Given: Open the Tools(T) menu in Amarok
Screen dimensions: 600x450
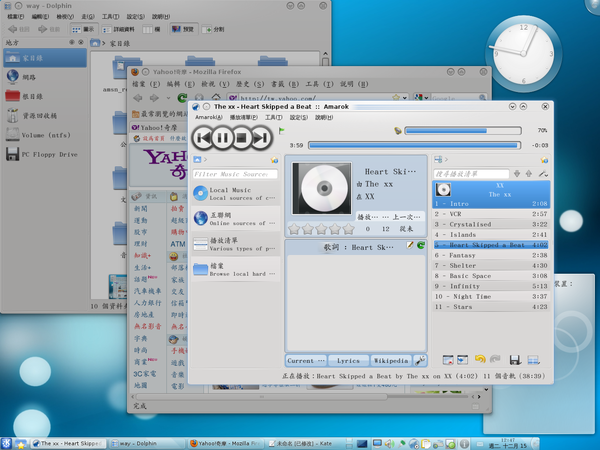Looking at the screenshot, I should 274,117.
